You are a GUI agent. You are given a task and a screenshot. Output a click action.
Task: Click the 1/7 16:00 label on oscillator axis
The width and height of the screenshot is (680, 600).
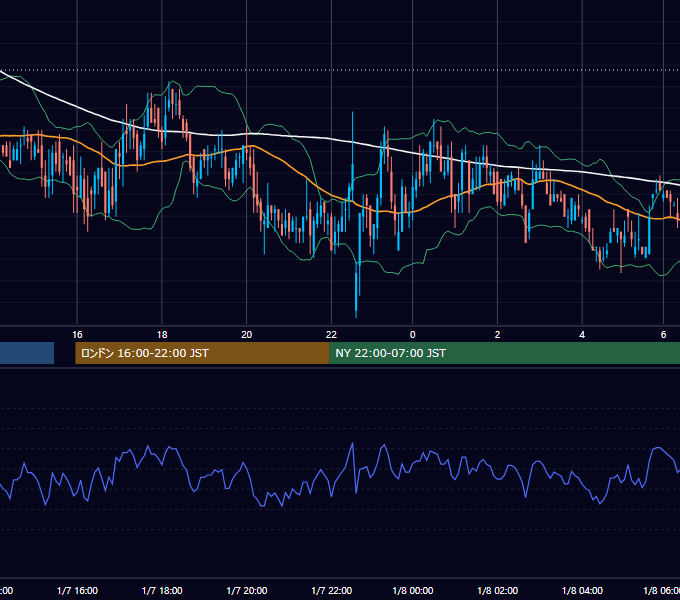(77, 591)
